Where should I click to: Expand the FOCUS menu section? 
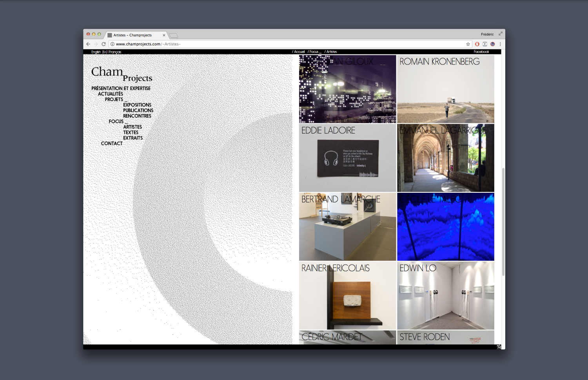point(116,121)
